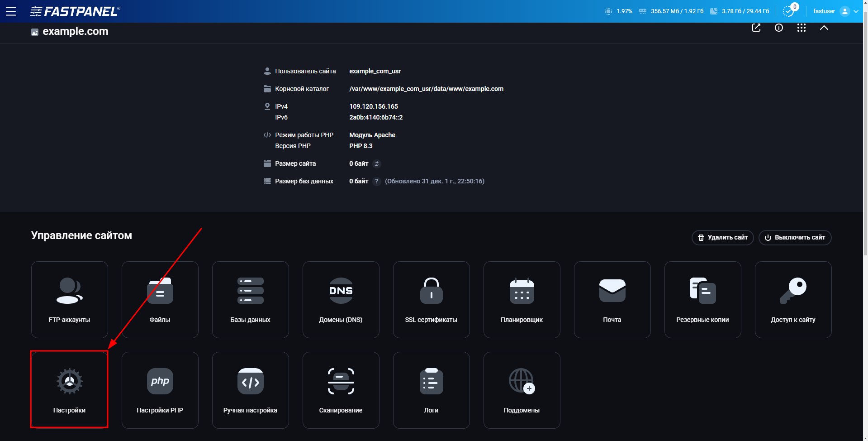Screen dimensions: 868x441
Task: Open the Файлы file manager tile
Action: (160, 299)
